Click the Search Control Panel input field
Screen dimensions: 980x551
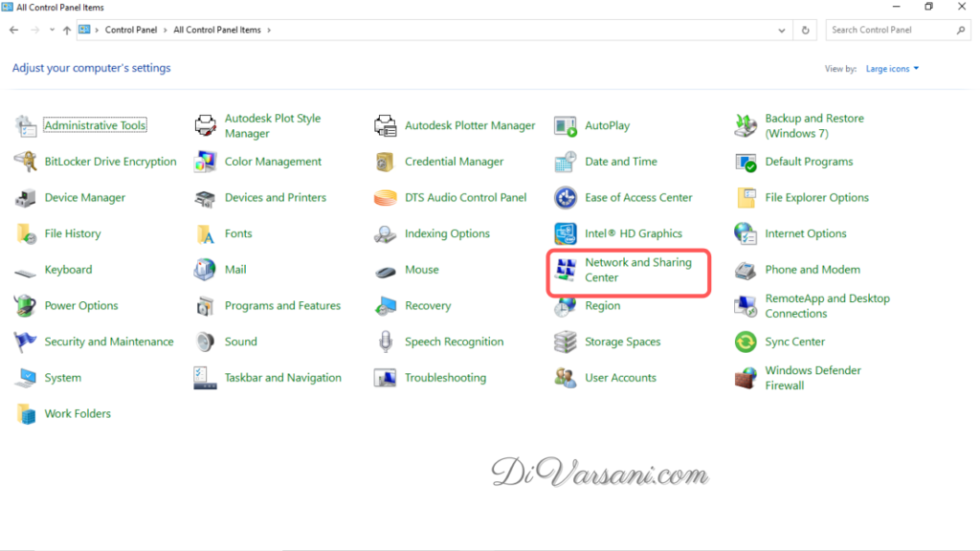(x=890, y=30)
